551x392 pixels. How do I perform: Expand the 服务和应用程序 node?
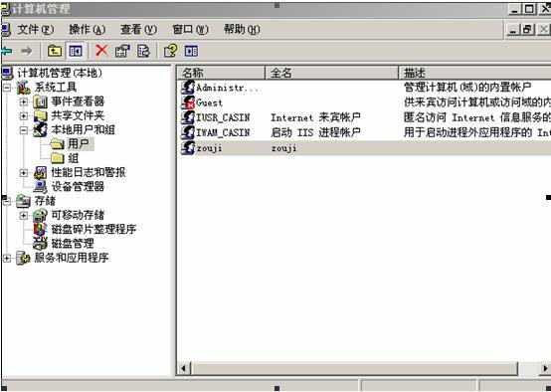(7, 259)
